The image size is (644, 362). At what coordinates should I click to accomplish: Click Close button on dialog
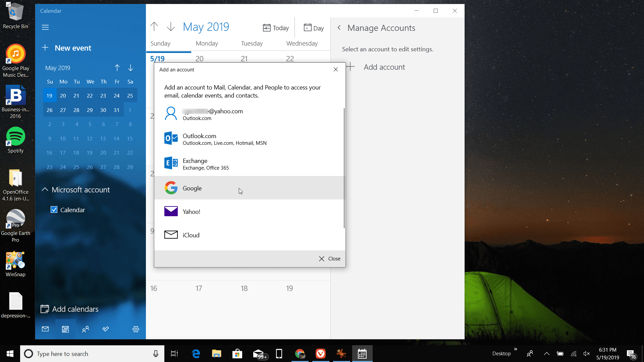329,258
